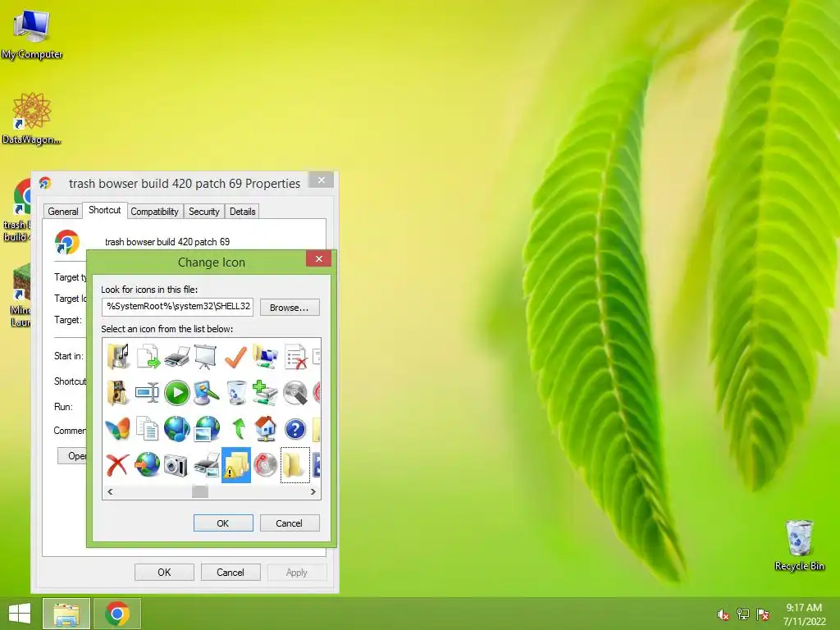Image resolution: width=840 pixels, height=630 pixels.
Task: Pick the network folder with computers icon
Action: (x=265, y=357)
